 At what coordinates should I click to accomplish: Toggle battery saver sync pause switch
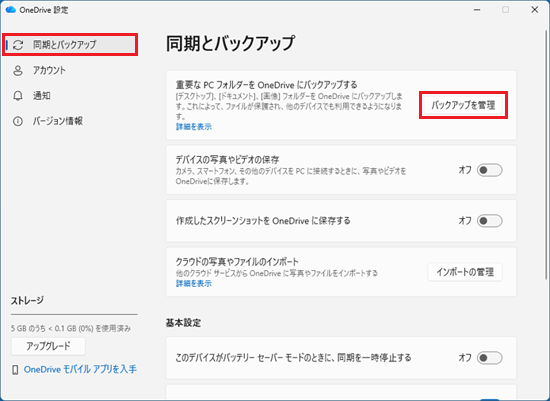click(490, 358)
